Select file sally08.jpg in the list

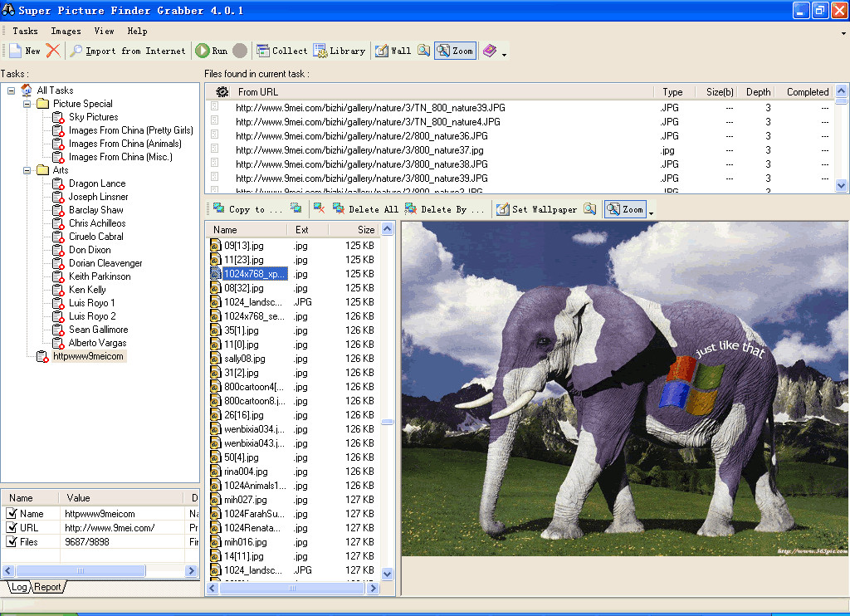click(245, 359)
